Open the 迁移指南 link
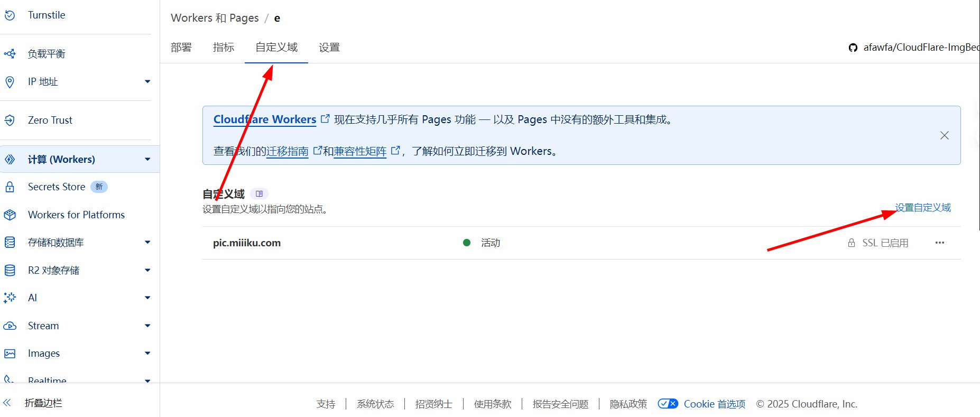This screenshot has height=417, width=980. click(x=288, y=151)
